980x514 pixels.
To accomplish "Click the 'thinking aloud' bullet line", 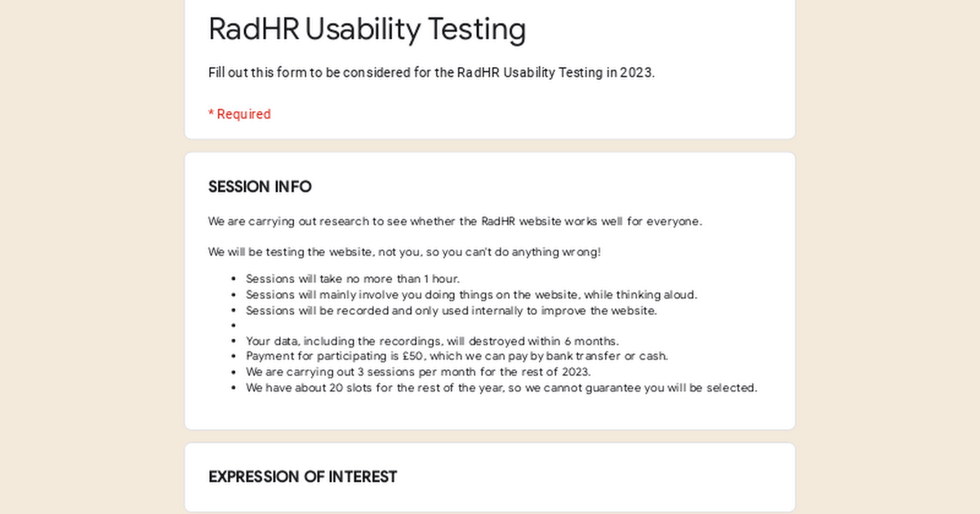I will pos(471,295).
